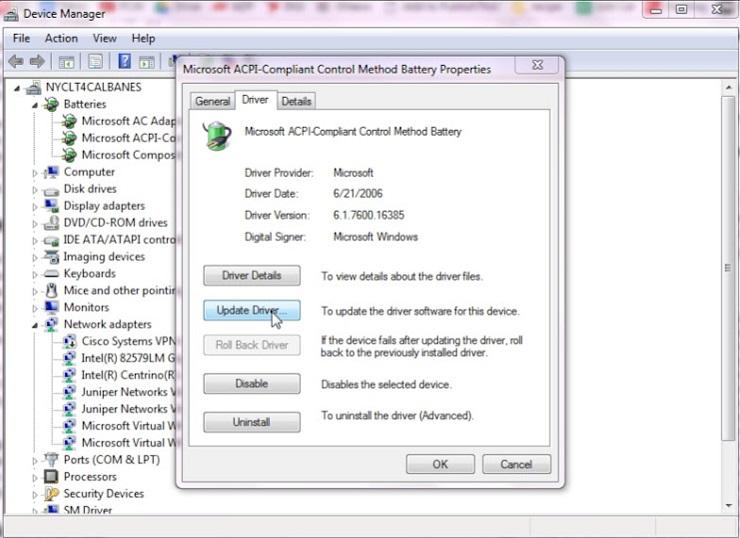
Task: Click the Driver Details button
Action: click(x=252, y=276)
